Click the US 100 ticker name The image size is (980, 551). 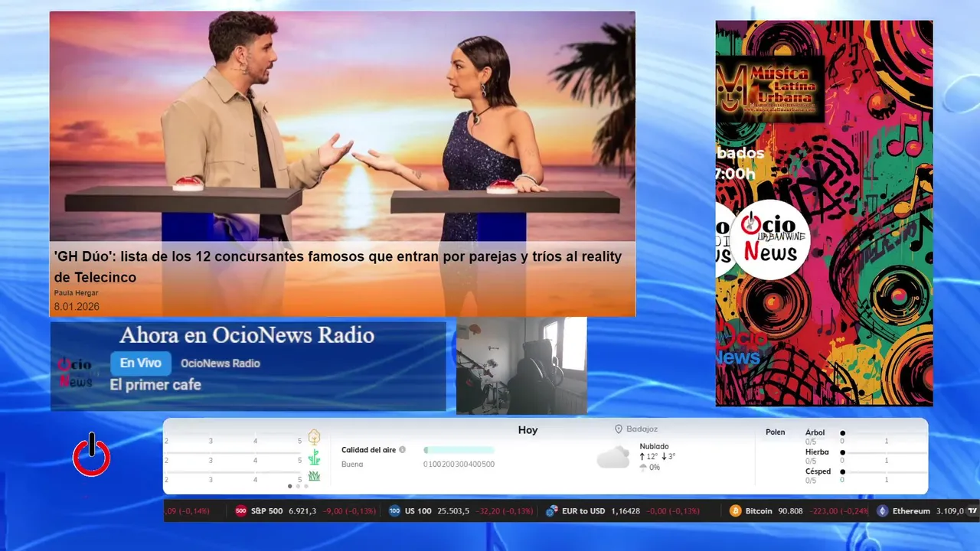pos(418,511)
